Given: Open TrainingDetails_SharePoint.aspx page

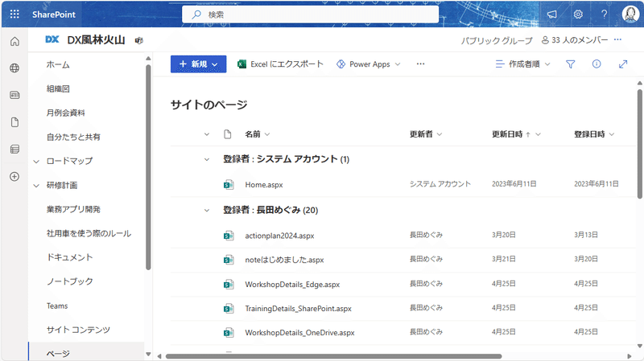Looking at the screenshot, I should click(298, 309).
